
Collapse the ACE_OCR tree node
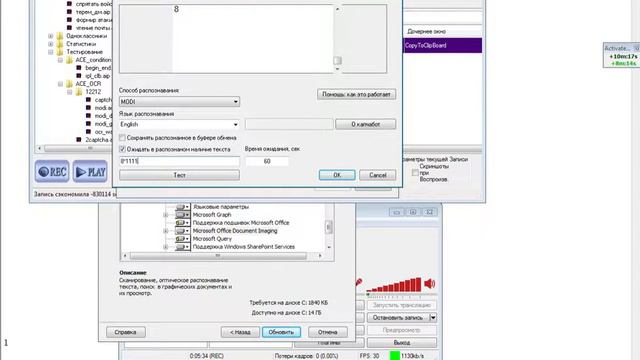click(60, 84)
